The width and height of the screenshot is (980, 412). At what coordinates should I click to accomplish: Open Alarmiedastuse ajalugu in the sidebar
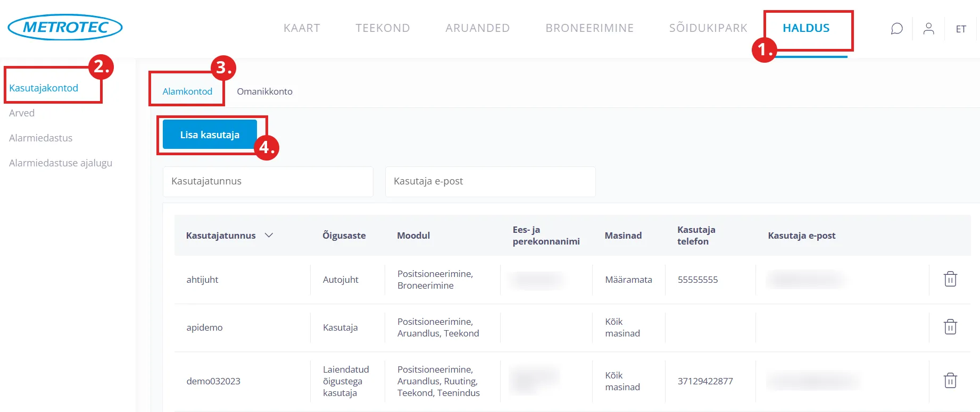[61, 163]
